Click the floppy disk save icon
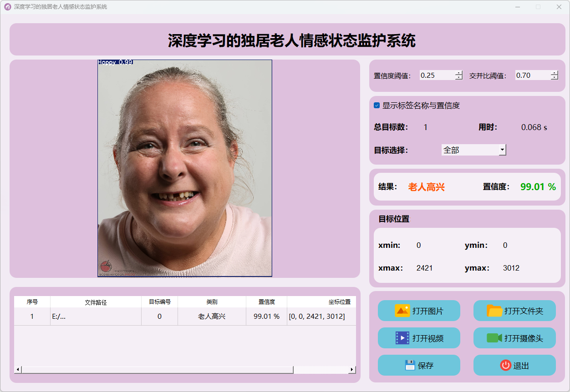The height and width of the screenshot is (392, 570). [x=410, y=365]
